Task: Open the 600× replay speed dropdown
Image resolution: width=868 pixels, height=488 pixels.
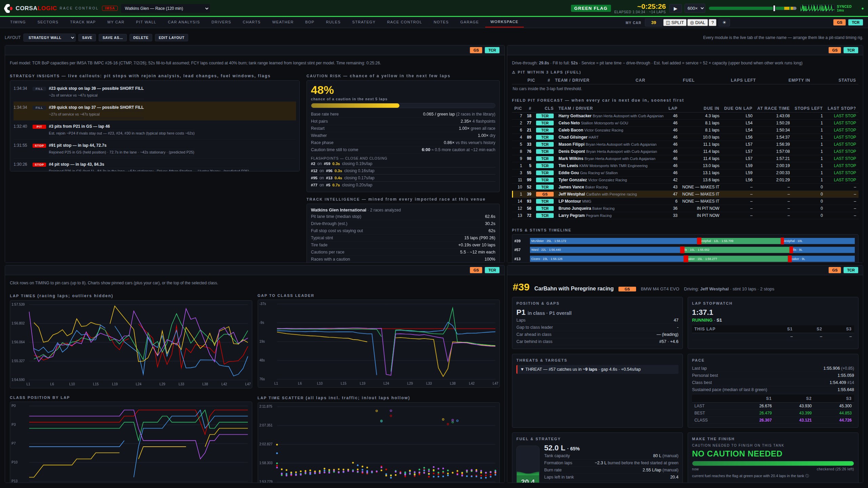Action: pyautogui.click(x=694, y=8)
